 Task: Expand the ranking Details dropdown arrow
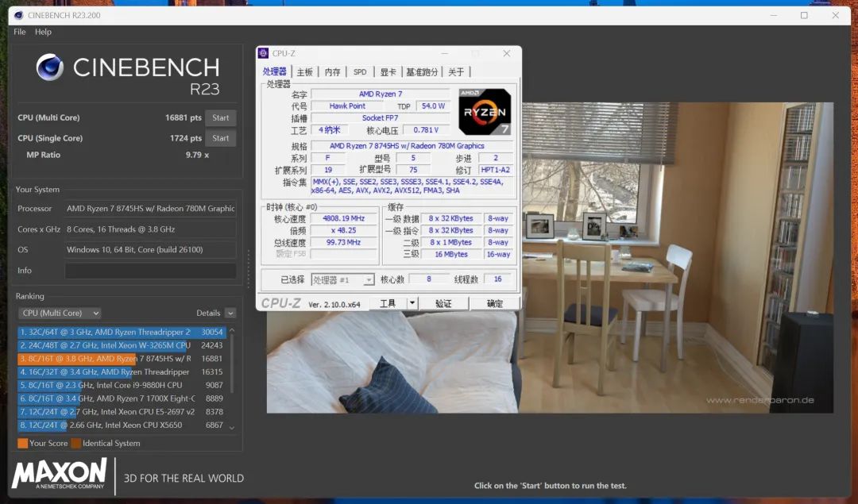pyautogui.click(x=230, y=314)
